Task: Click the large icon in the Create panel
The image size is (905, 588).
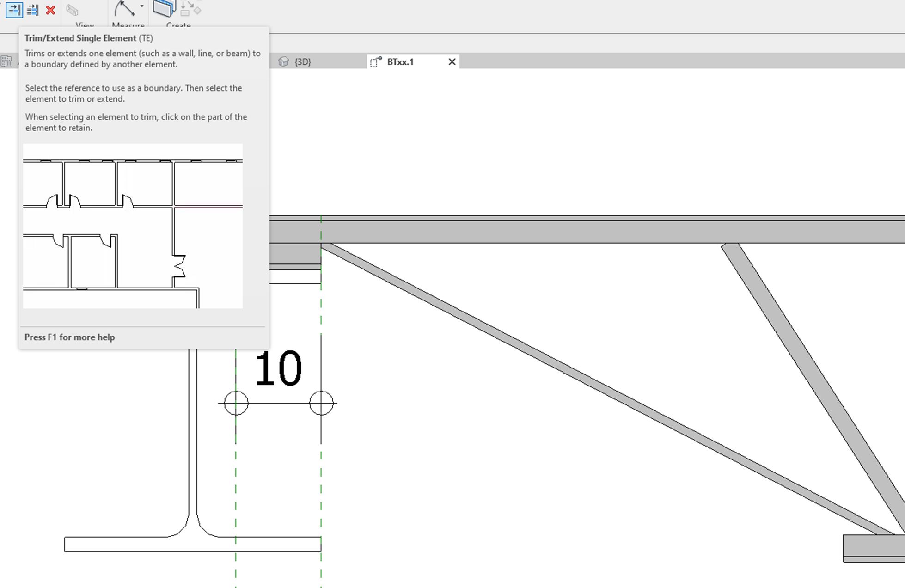Action: (164, 8)
